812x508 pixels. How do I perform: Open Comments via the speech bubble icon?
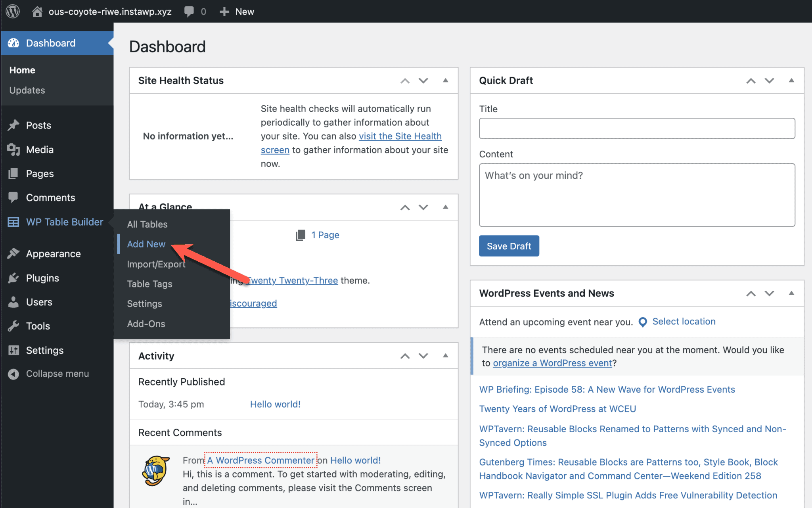(x=13, y=197)
